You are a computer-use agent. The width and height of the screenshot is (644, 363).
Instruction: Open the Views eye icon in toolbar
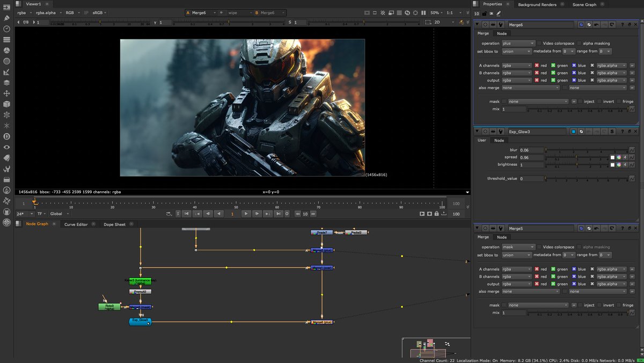[x=7, y=147]
